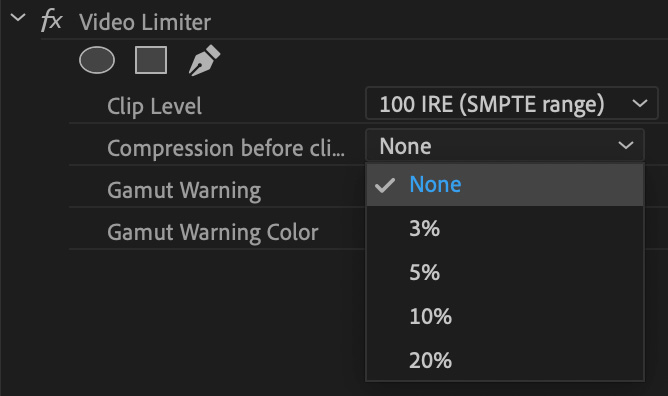Click the compression dropdown's chevron arrow
The width and height of the screenshot is (668, 396).
click(626, 146)
